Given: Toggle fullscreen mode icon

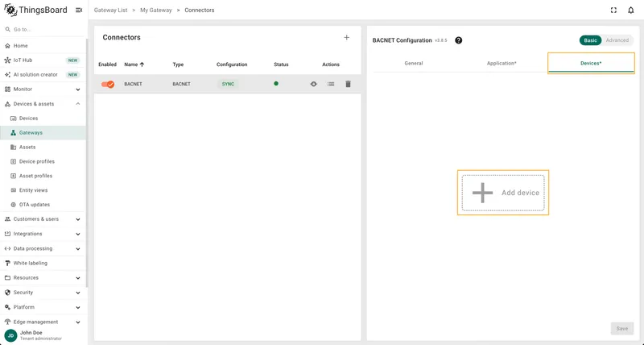Looking at the screenshot, I should coord(613,10).
